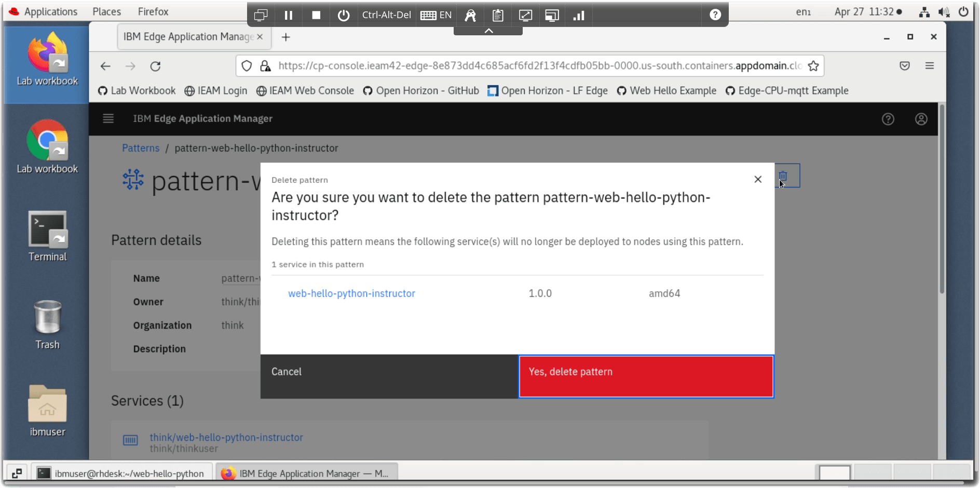Image resolution: width=980 pixels, height=488 pixels.
Task: Open the Open Horizon - GitHub bookmark
Action: (421, 91)
